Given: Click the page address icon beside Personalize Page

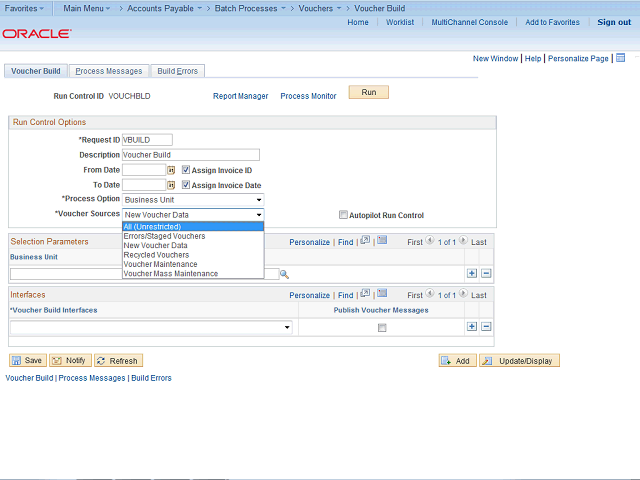Looking at the screenshot, I should [x=620, y=58].
